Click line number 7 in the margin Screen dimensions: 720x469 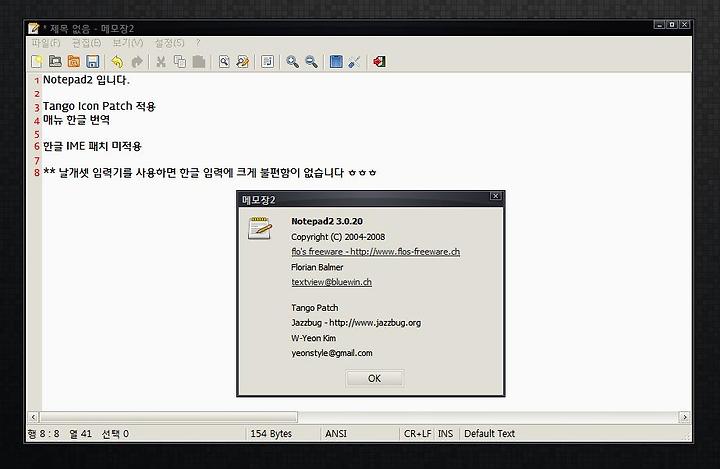click(x=37, y=160)
